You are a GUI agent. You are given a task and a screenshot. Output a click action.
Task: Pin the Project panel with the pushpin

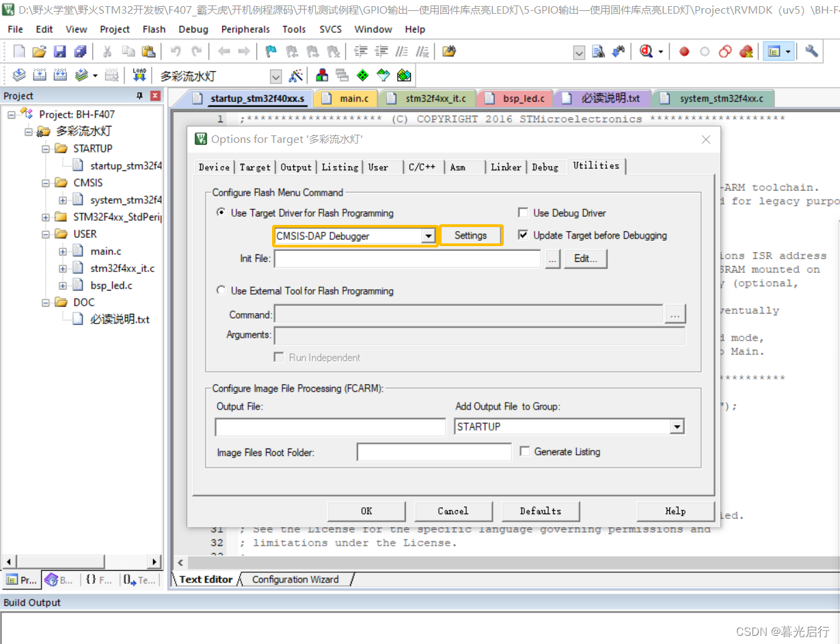[140, 96]
